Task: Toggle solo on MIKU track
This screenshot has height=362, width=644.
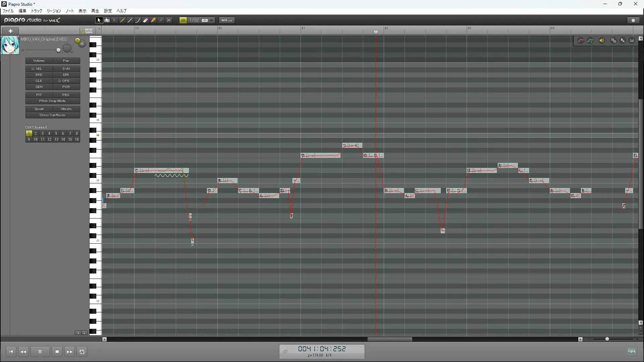Action: pyautogui.click(x=77, y=41)
